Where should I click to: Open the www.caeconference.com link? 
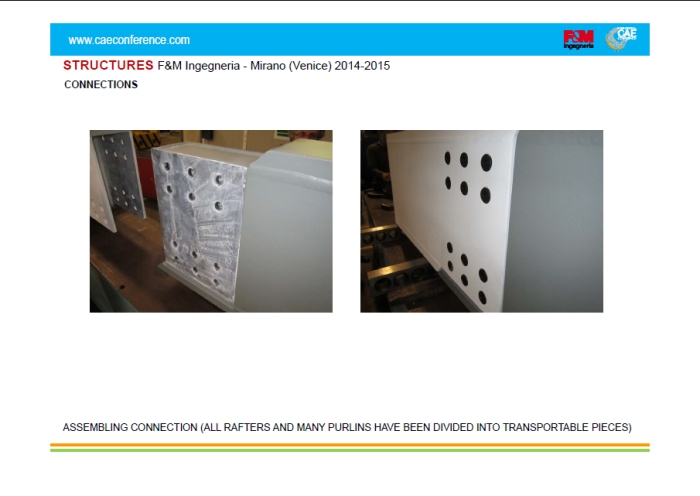129,40
